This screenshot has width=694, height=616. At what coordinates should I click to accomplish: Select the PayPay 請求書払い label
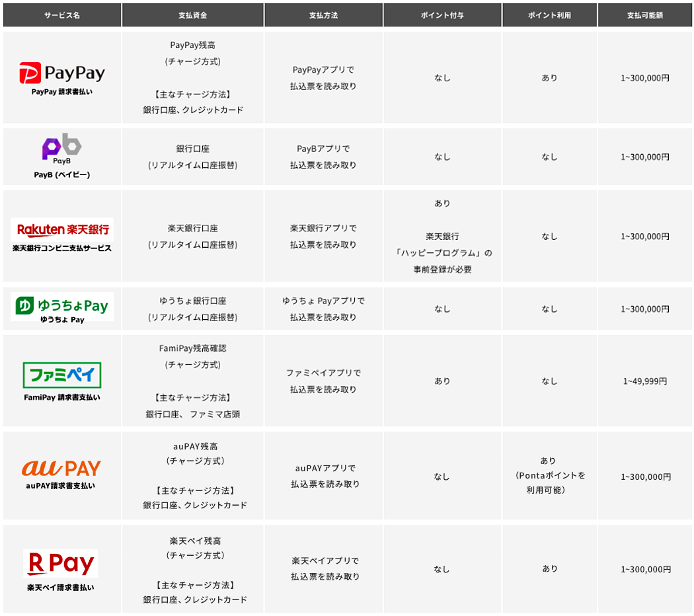pos(62,92)
